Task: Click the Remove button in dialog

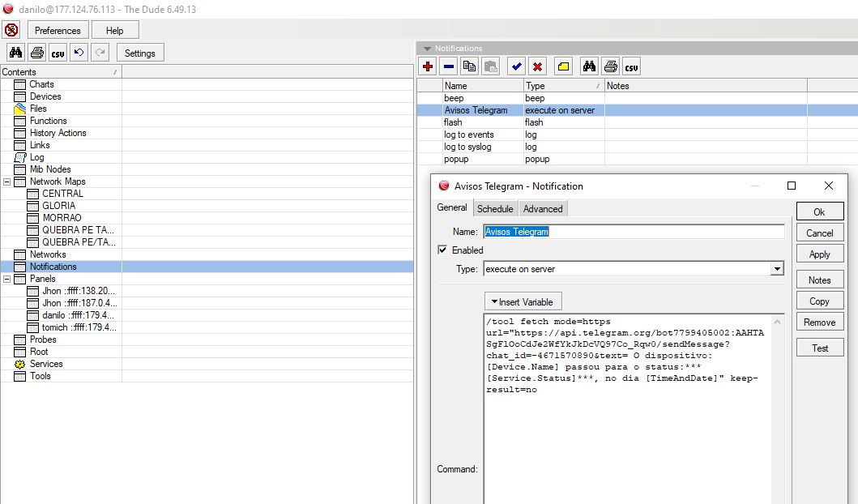Action: tap(820, 322)
